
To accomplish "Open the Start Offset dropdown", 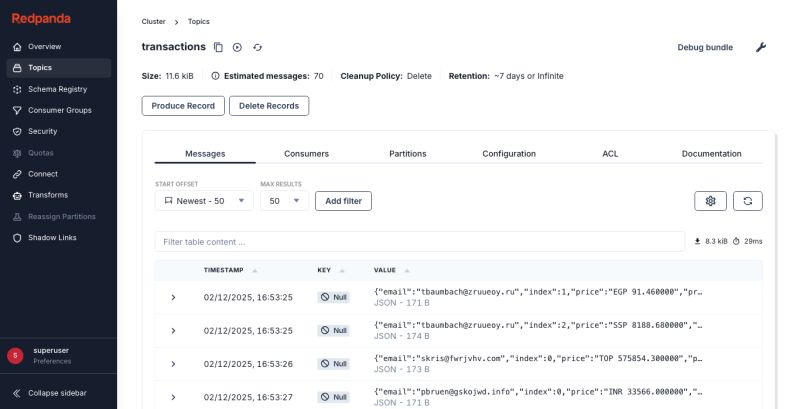I will click(204, 201).
